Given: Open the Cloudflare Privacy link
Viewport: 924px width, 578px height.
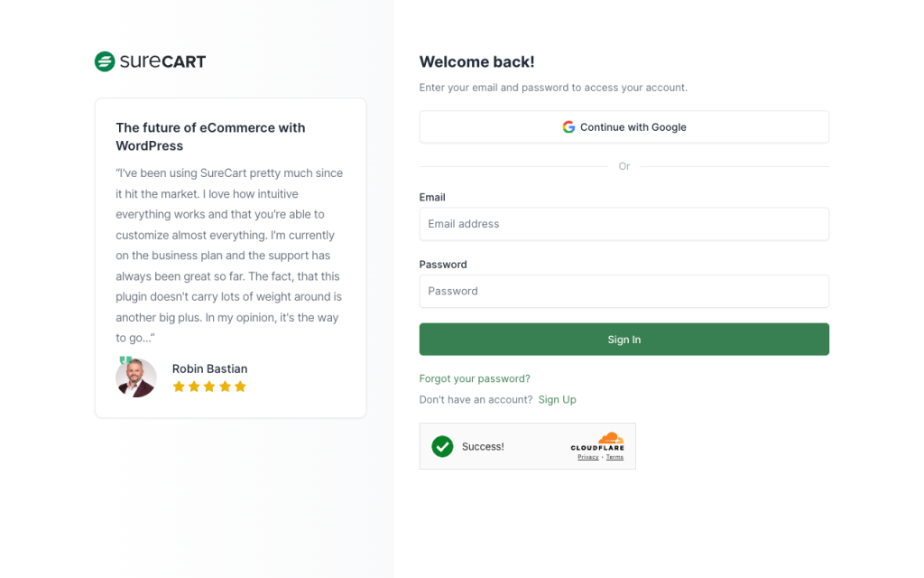Looking at the screenshot, I should tap(588, 458).
